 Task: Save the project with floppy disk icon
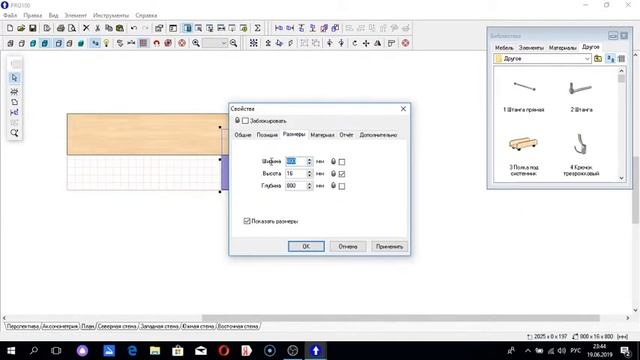point(33,28)
